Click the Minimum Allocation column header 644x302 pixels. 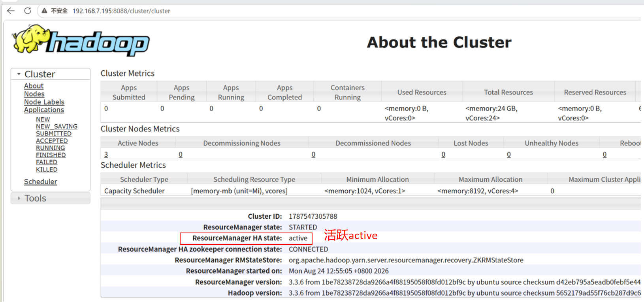coord(378,179)
